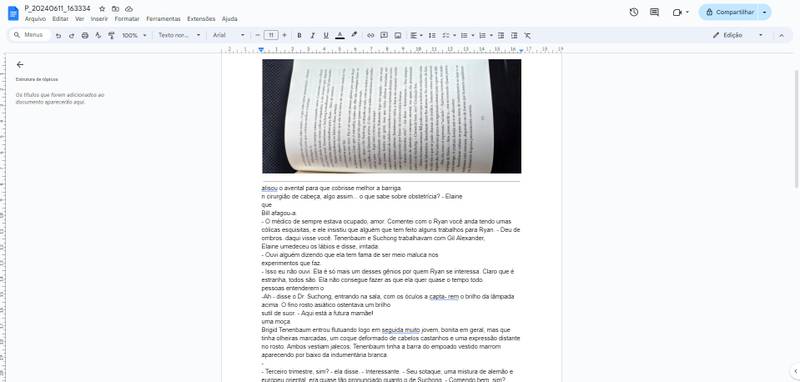This screenshot has width=800, height=382.
Task: Close the outline panel with back arrow
Action: (x=20, y=65)
